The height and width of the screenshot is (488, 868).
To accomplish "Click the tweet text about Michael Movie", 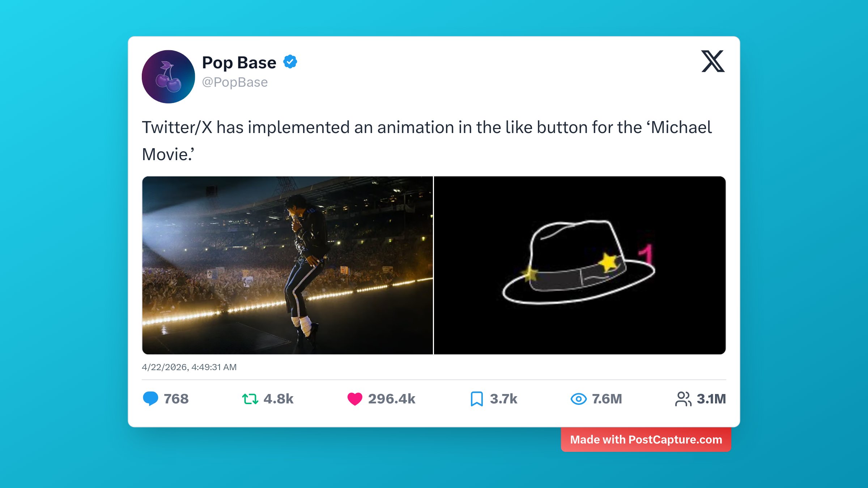I will 427,141.
